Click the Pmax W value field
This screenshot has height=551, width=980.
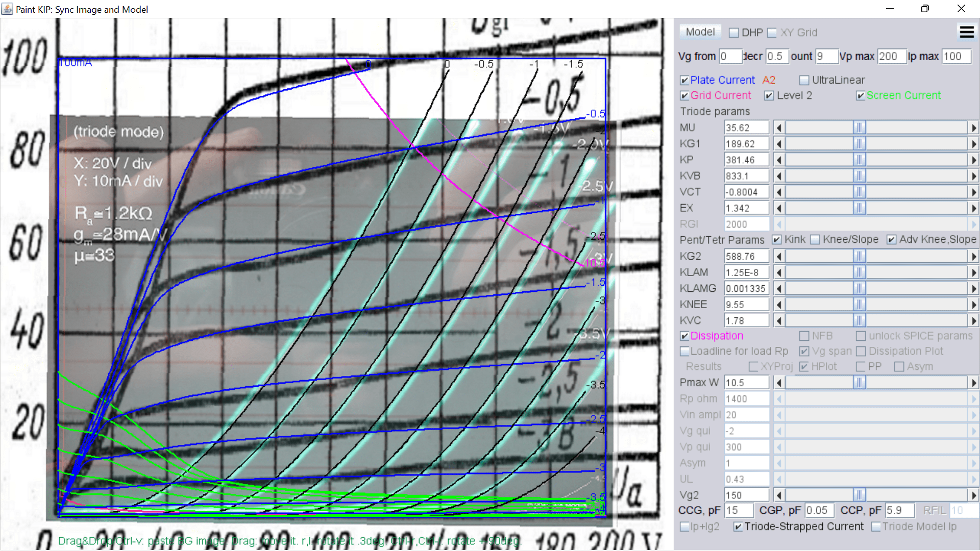click(x=747, y=383)
